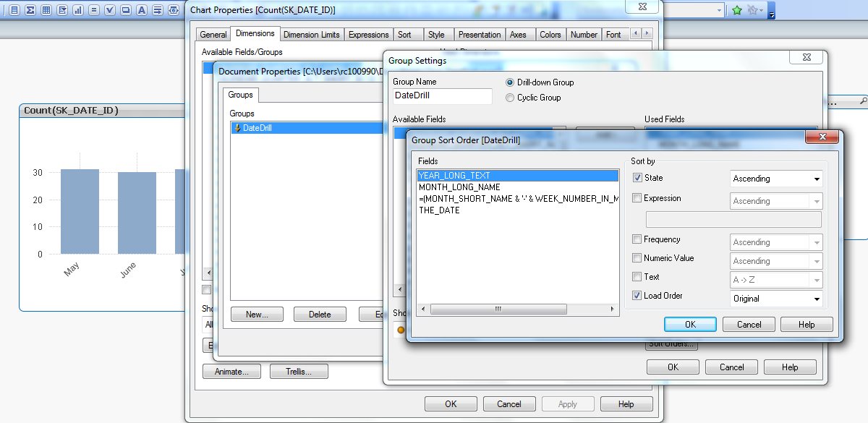This screenshot has width=868, height=423.
Task: Click Cancel in Group Sort Order dialog
Action: click(x=749, y=325)
